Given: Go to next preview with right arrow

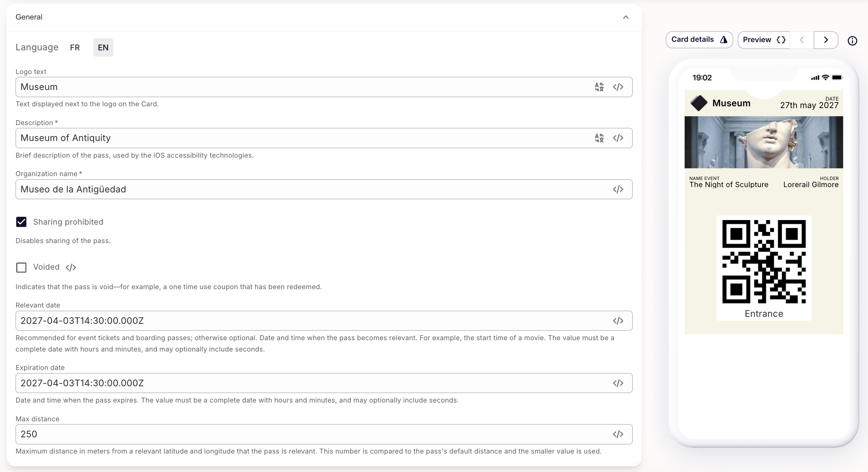Looking at the screenshot, I should click(x=826, y=40).
